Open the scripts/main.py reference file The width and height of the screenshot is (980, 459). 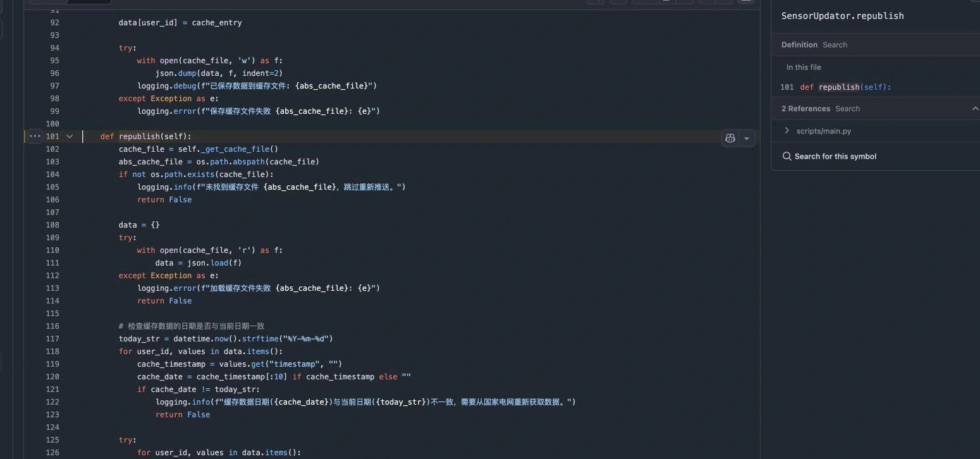coord(824,131)
